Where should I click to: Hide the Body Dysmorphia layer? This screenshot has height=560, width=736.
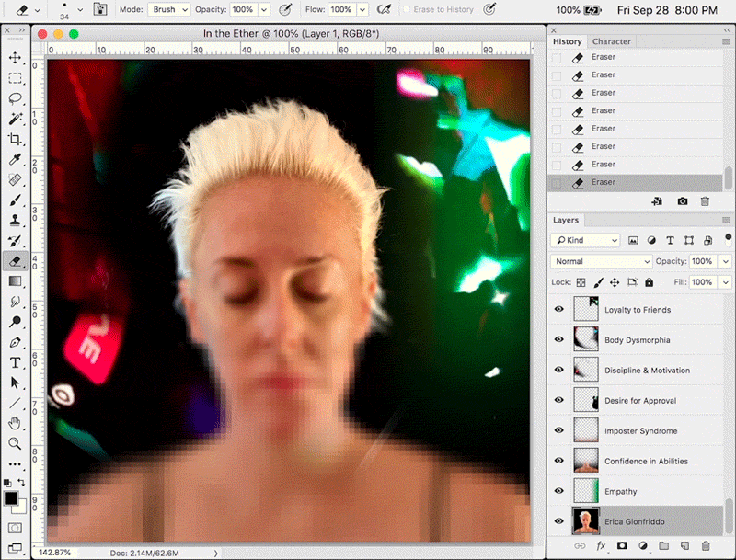click(559, 339)
